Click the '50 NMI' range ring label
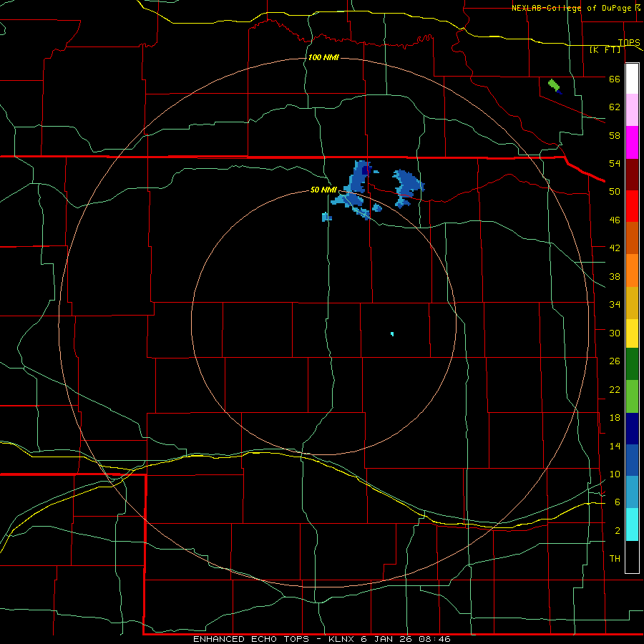Screen dimensions: 644x644 coord(323,190)
